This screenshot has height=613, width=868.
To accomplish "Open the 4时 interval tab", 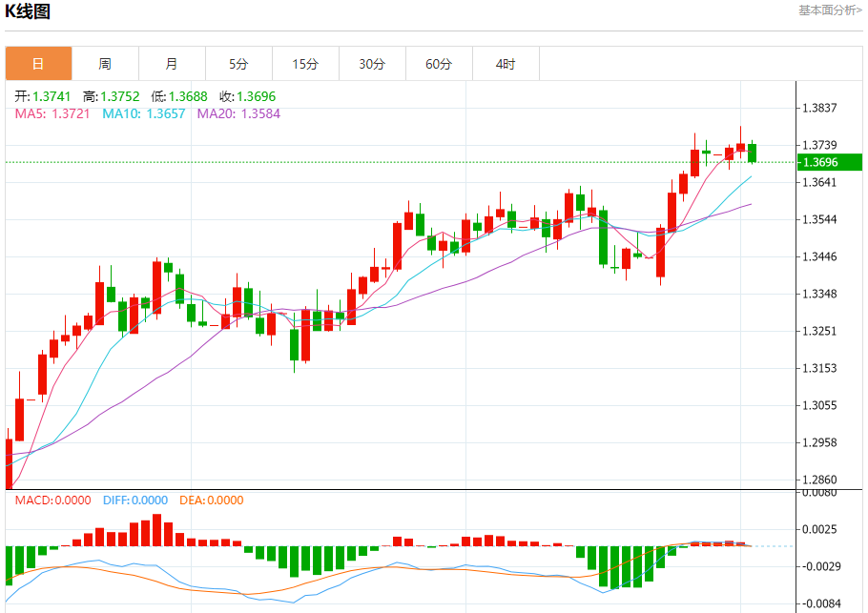I will point(506,64).
